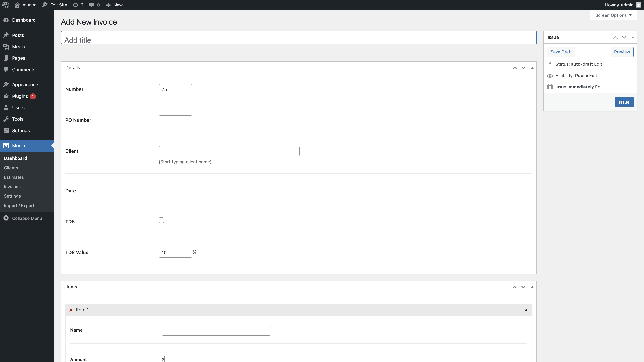The height and width of the screenshot is (362, 644).
Task: Remove Item 1 with red X icon
Action: [x=71, y=310]
